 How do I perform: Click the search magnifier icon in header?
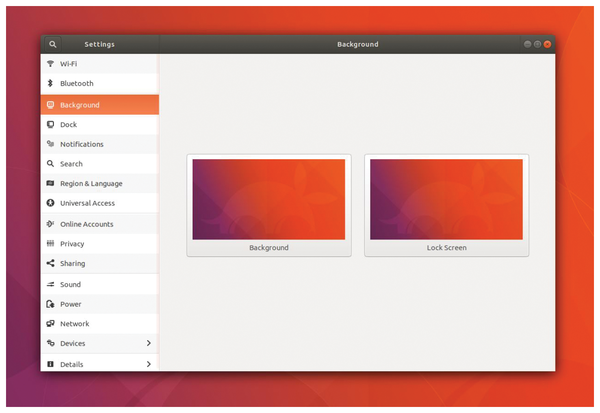(x=52, y=44)
